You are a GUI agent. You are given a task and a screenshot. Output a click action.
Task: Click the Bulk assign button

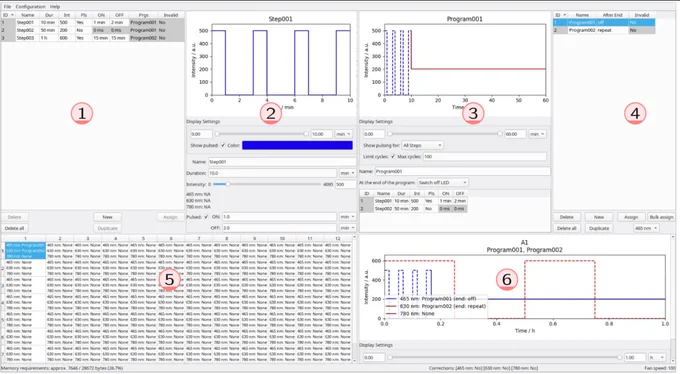[x=661, y=217]
